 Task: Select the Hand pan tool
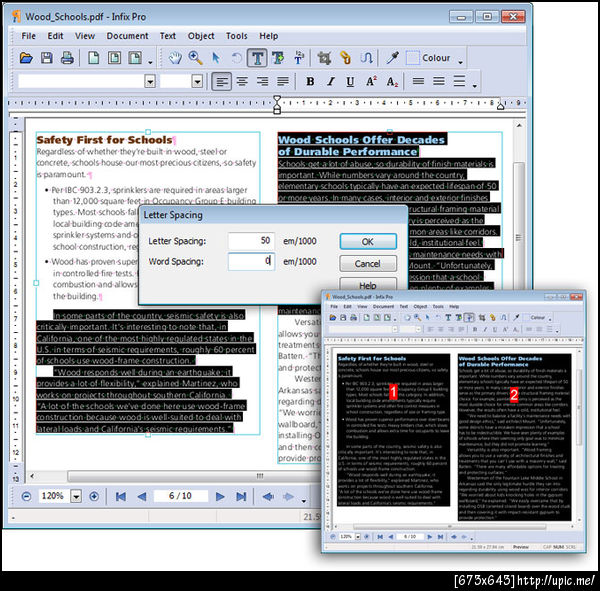[175, 58]
